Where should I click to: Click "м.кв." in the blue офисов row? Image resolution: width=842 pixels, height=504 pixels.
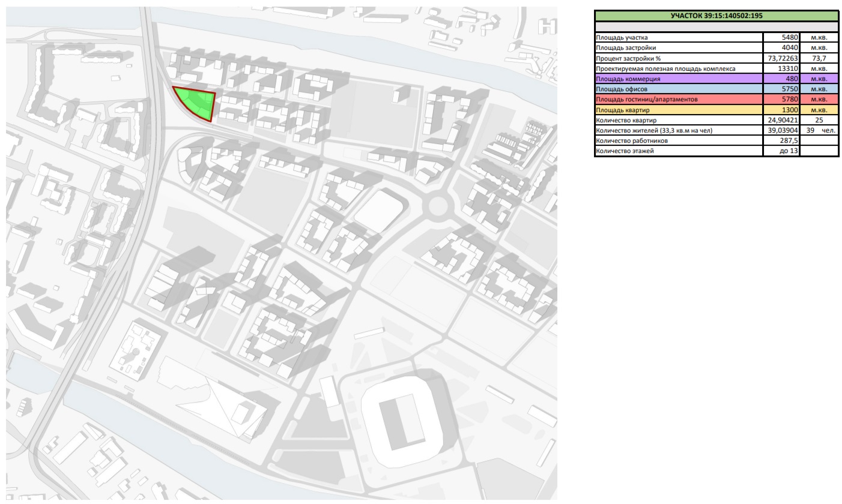point(819,89)
